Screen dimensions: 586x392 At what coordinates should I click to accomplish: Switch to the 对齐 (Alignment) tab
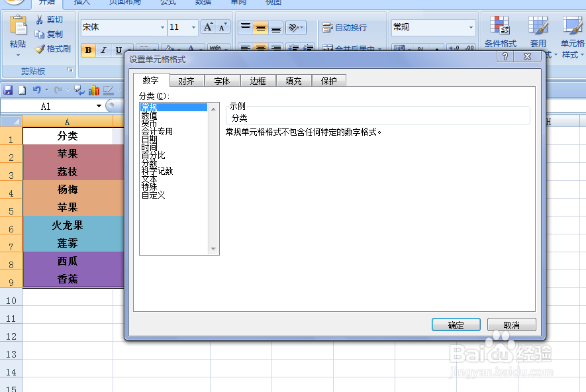[x=187, y=81]
